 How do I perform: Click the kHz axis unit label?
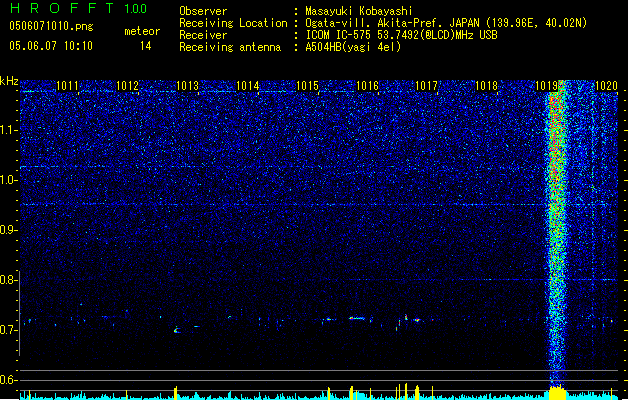(x=9, y=81)
